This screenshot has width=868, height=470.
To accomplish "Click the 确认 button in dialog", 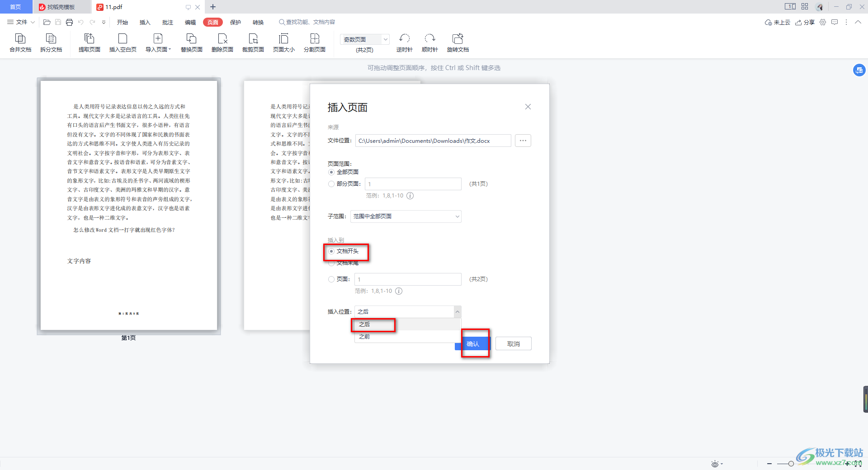I will point(472,344).
